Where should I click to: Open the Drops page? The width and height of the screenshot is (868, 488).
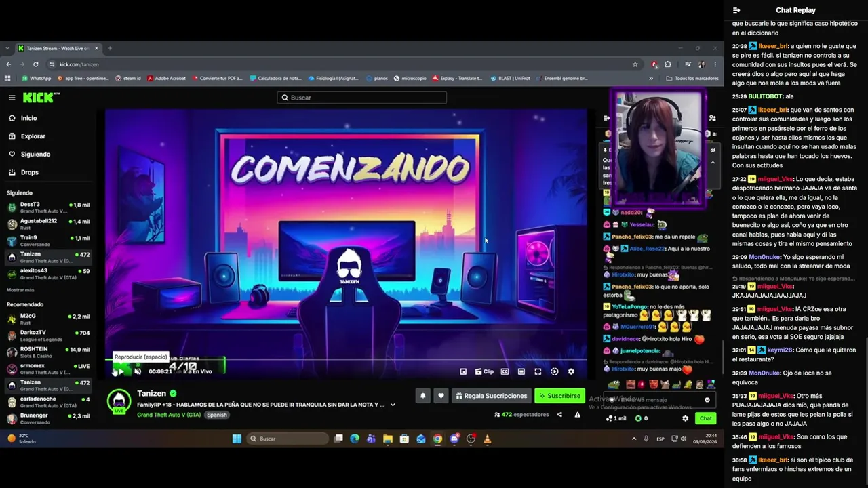(x=29, y=172)
